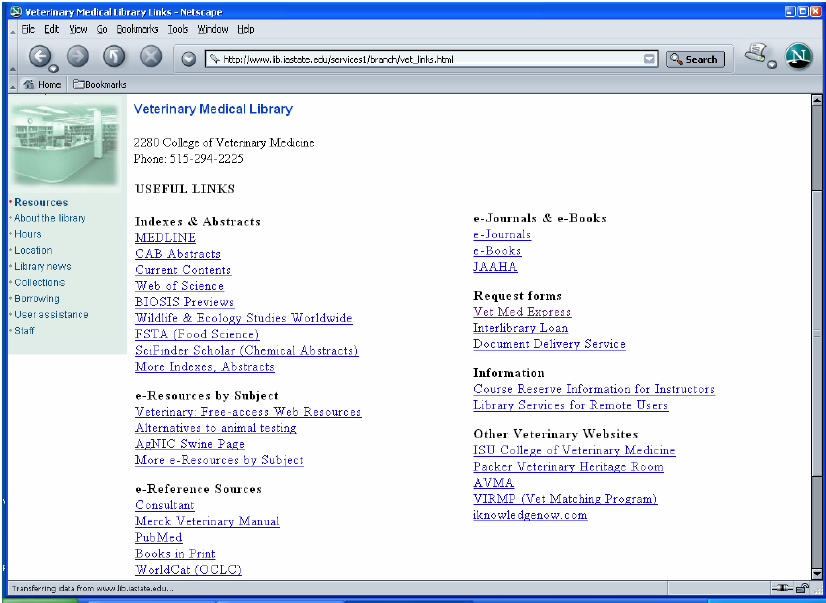Open Wildlife & Ecology Studies Worldwide link
This screenshot has height=603, width=826.
tap(243, 318)
